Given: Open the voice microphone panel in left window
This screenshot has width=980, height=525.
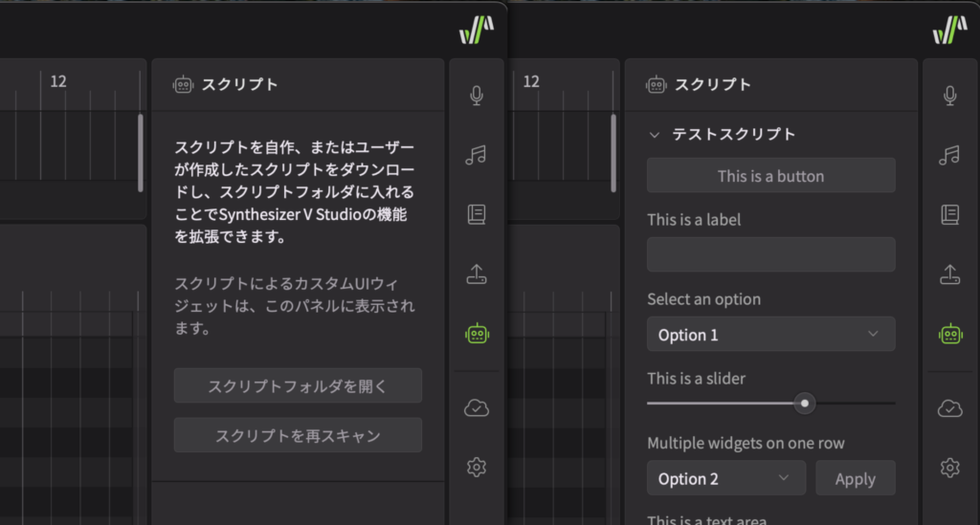Looking at the screenshot, I should tap(476, 95).
